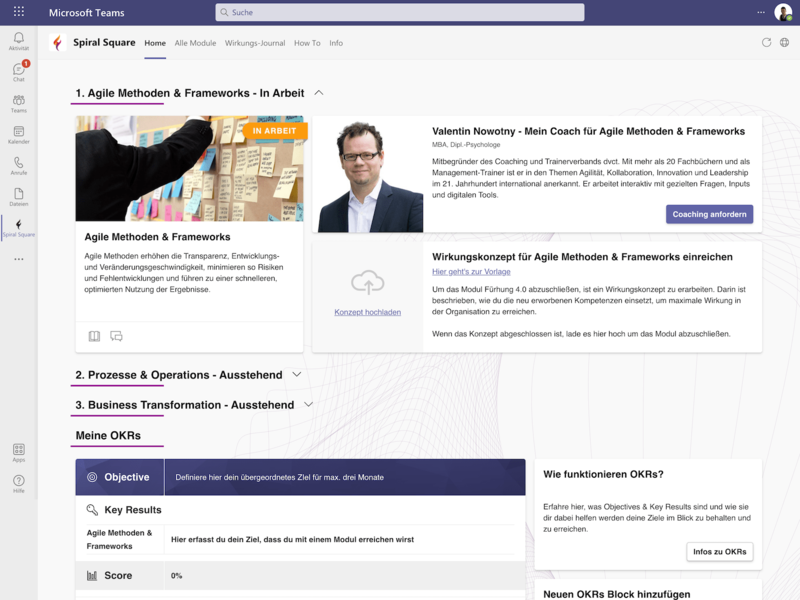Click the reload tab icon

tap(766, 43)
